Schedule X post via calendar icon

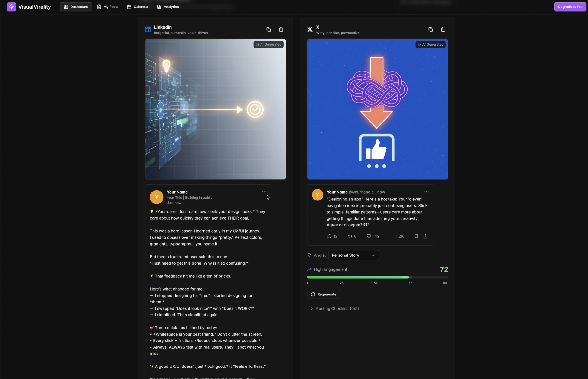(443, 30)
